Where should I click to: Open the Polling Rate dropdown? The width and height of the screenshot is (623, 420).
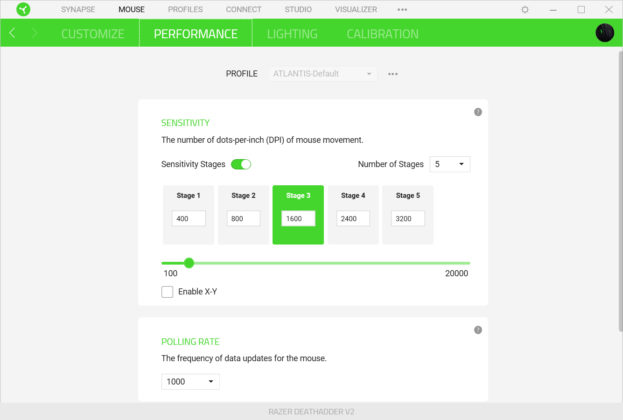pos(190,381)
